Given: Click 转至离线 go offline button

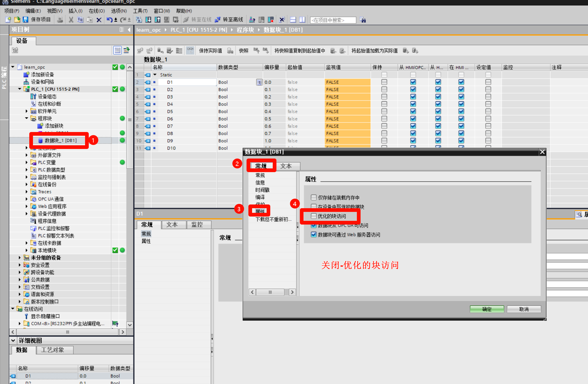Looking at the screenshot, I should pyautogui.click(x=229, y=20).
